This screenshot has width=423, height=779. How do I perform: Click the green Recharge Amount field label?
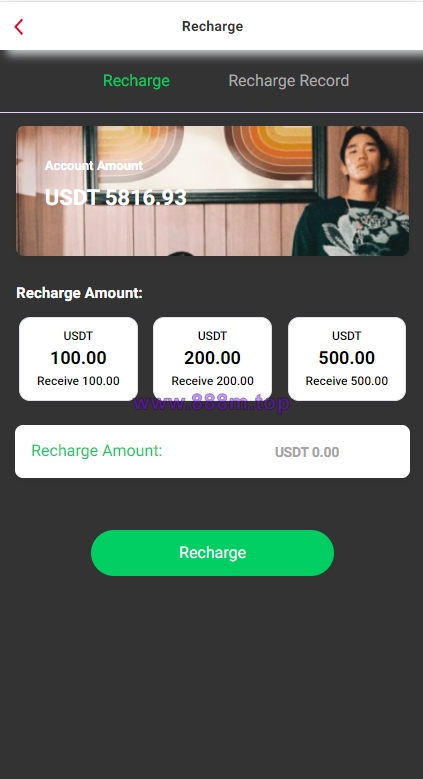pos(97,451)
